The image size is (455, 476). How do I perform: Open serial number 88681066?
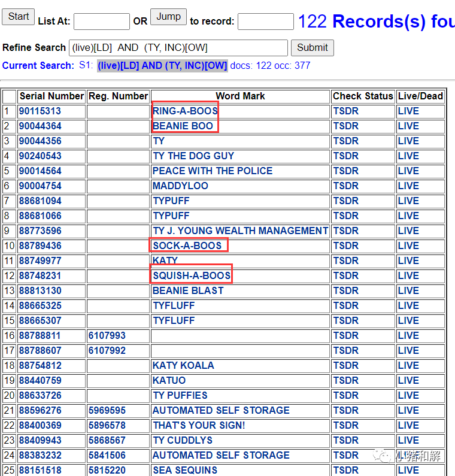(x=40, y=216)
